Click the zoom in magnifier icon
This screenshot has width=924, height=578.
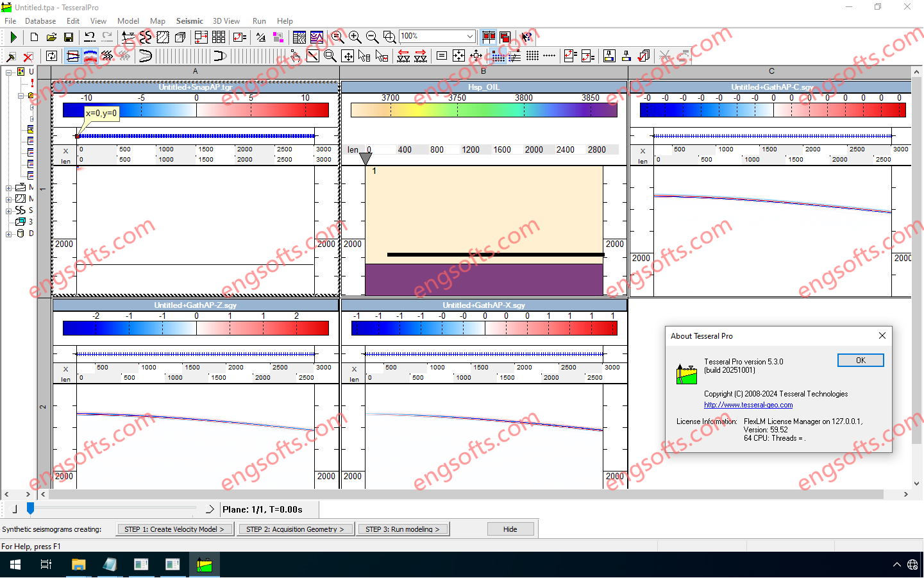[x=355, y=37]
